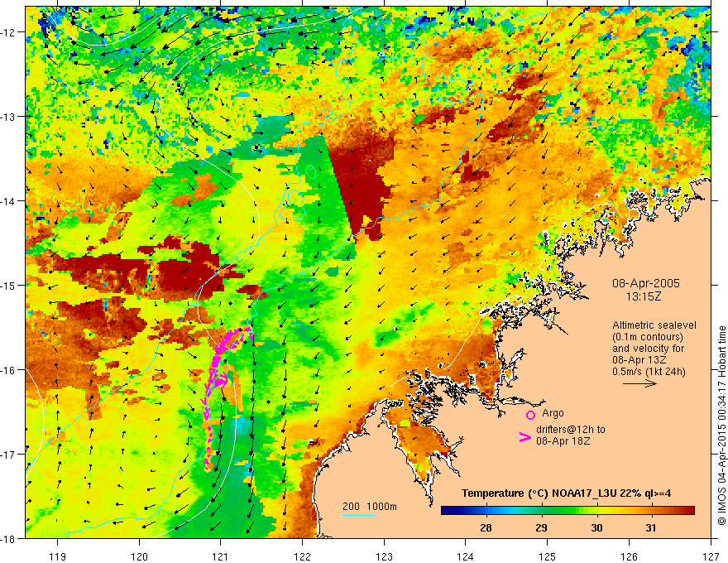The height and width of the screenshot is (563, 728).
Task: Click the latitude axis label -13
Action: pyautogui.click(x=9, y=117)
